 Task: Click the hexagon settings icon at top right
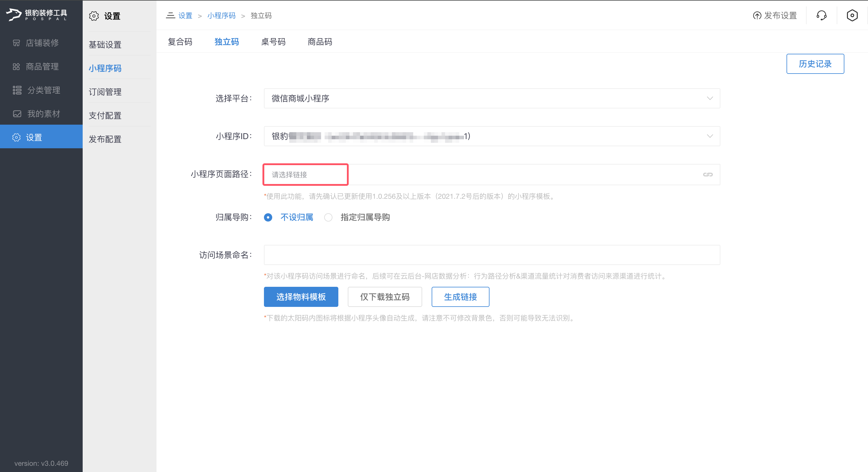pos(852,15)
